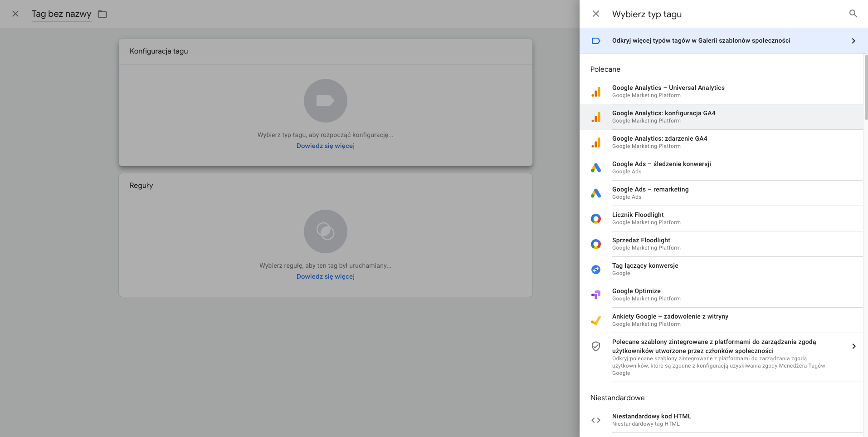Click the folder icon next to Tag bez nazwy
The width and height of the screenshot is (868, 437).
[102, 14]
